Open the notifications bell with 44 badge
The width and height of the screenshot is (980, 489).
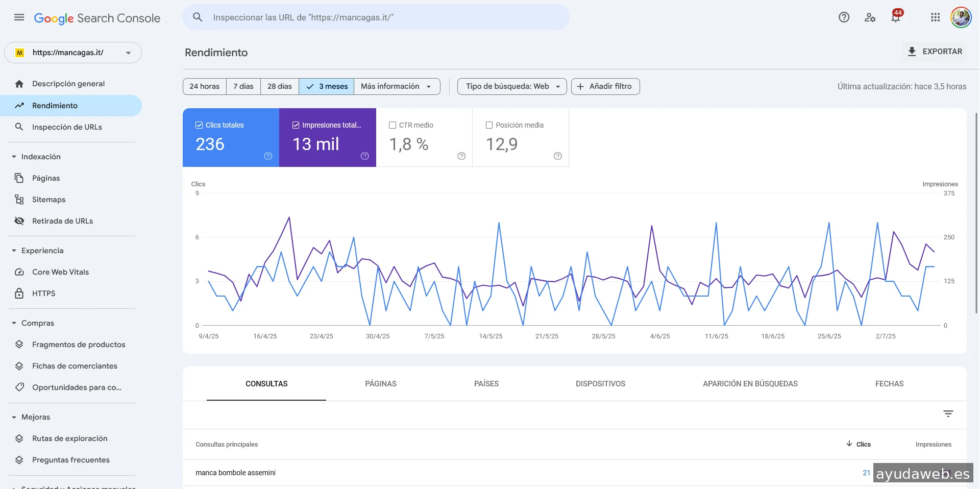coord(896,17)
